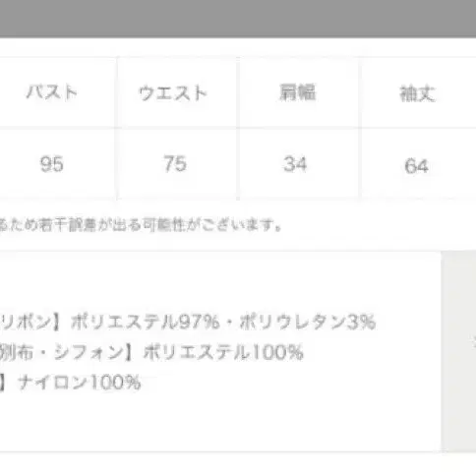
Task: Click the empty space above リボン】 line
Action: point(219,282)
